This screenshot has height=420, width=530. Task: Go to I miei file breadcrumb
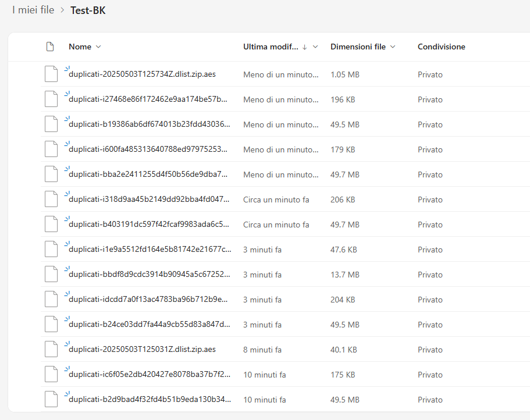click(33, 10)
